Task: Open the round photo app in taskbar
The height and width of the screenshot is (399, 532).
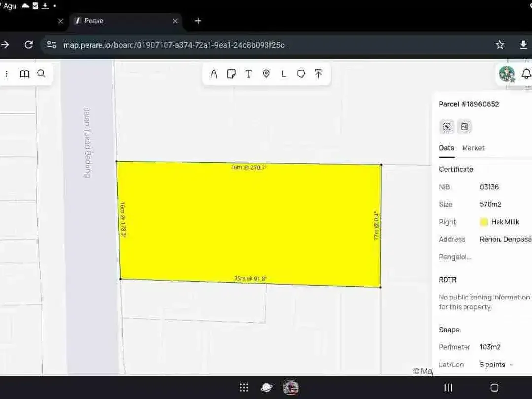Action: (x=291, y=388)
